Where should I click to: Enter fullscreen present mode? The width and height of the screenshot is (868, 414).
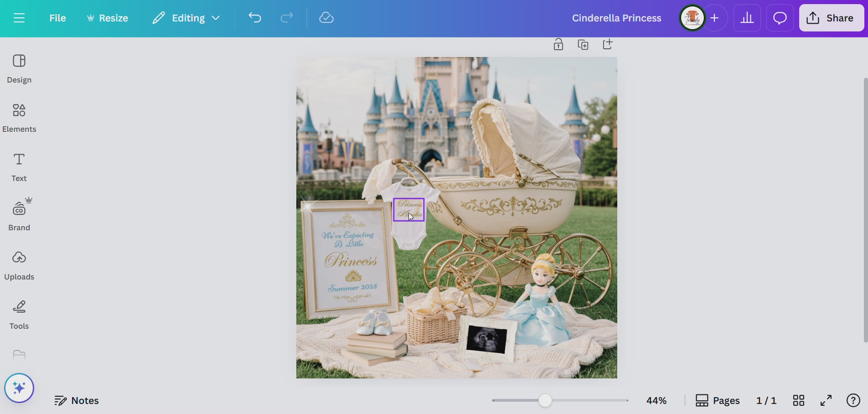826,400
